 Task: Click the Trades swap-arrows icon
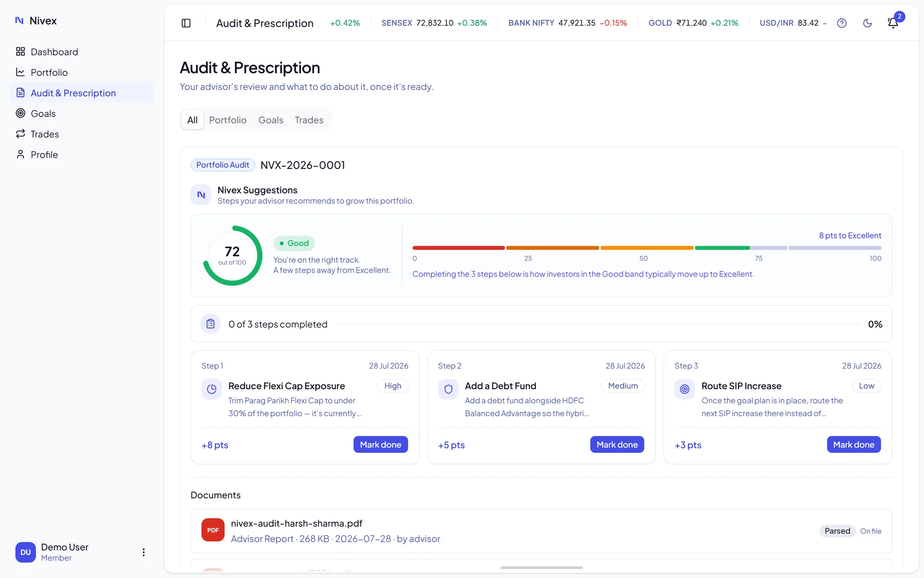[x=21, y=134]
